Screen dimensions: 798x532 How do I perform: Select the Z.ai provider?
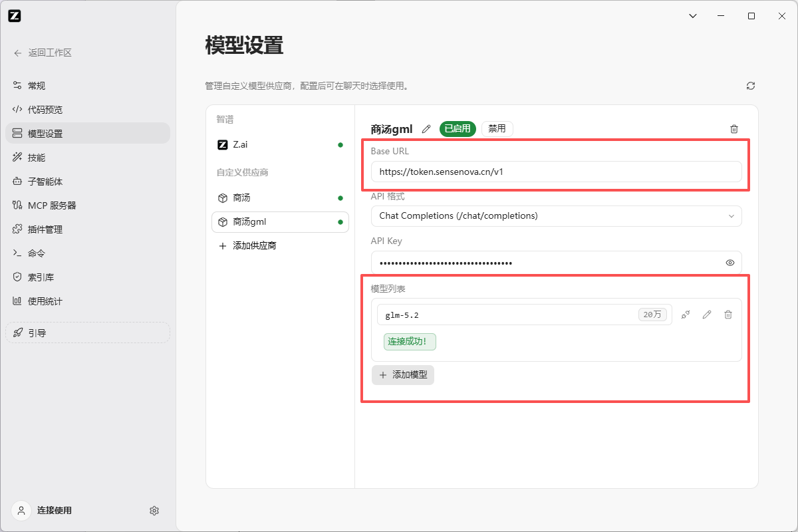coord(280,144)
